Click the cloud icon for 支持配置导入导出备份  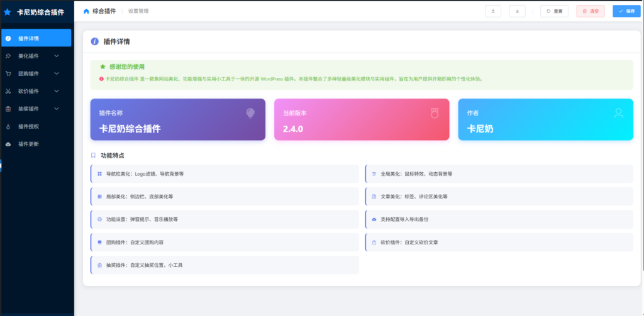pyautogui.click(x=374, y=219)
